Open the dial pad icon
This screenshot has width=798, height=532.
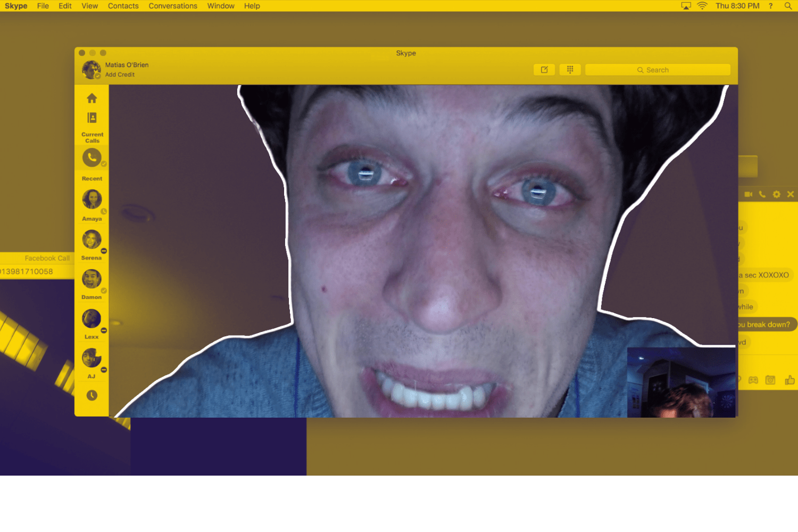pos(570,70)
